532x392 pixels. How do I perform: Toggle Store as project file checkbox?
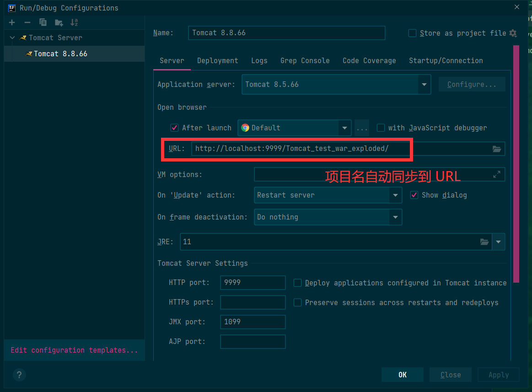pyautogui.click(x=412, y=33)
